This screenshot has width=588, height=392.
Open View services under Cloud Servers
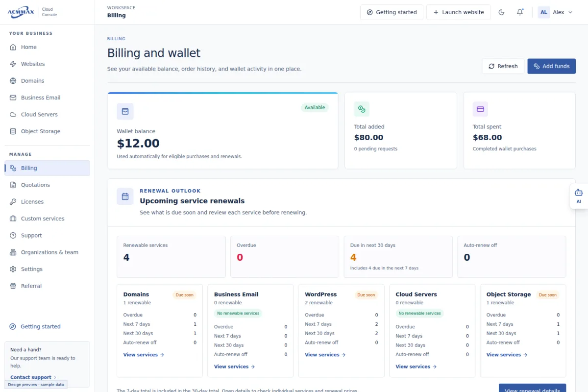click(416, 367)
